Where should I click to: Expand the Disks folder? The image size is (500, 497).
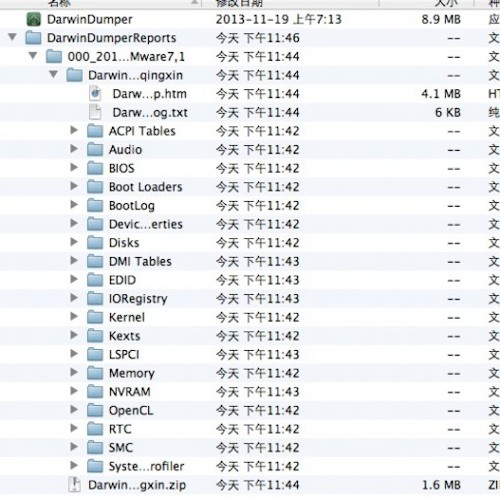[x=74, y=242]
